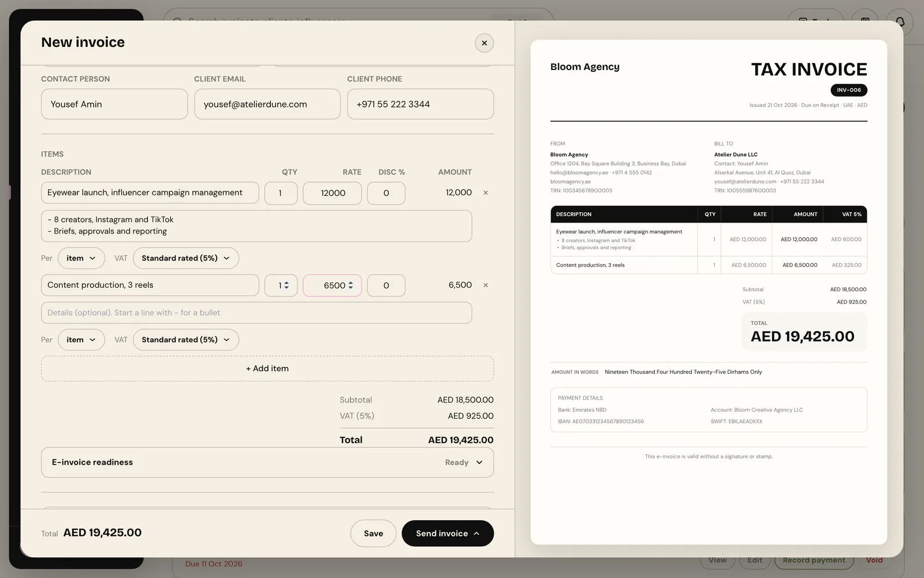Click discount field for Content production item
This screenshot has width=924, height=578.
(386, 286)
